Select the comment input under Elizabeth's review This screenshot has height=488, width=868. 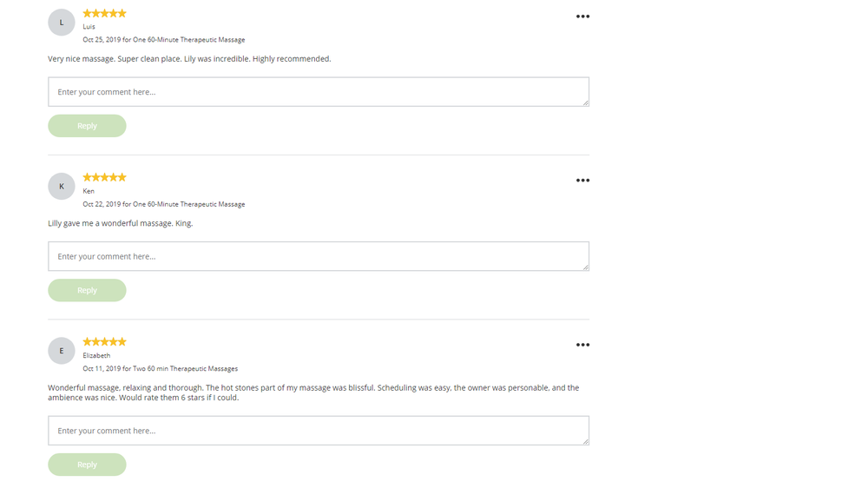click(318, 431)
